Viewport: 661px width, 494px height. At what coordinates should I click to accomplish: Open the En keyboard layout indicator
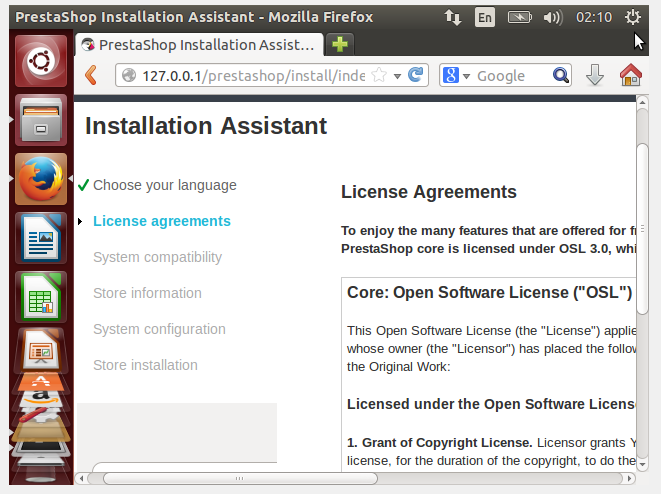[485, 17]
